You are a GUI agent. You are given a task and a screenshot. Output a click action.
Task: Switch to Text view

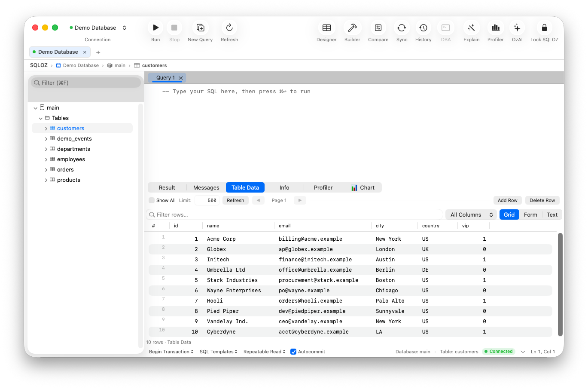click(552, 214)
